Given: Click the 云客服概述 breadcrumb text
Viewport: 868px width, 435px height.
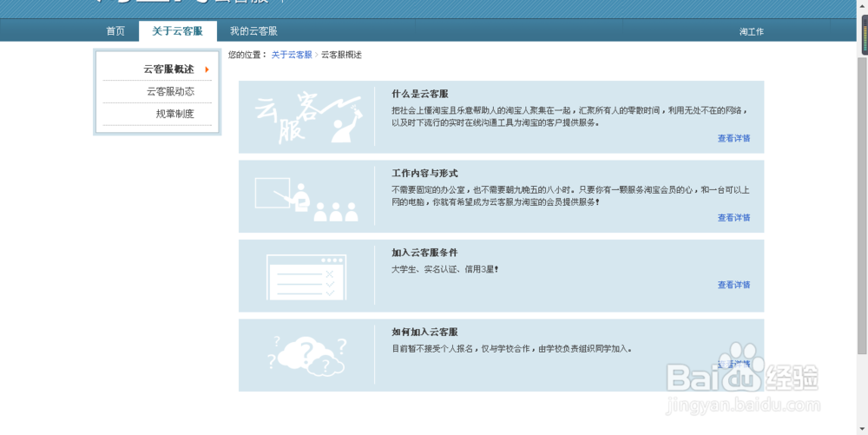Looking at the screenshot, I should pos(341,55).
